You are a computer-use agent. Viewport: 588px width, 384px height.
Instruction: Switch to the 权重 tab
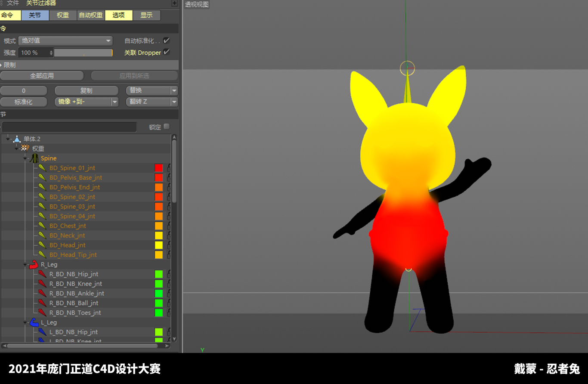point(63,15)
